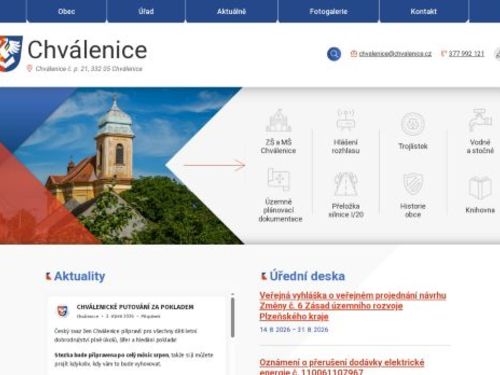The image size is (500, 375).
Task: Open the Fotogalerie menu item
Action: coord(328,11)
